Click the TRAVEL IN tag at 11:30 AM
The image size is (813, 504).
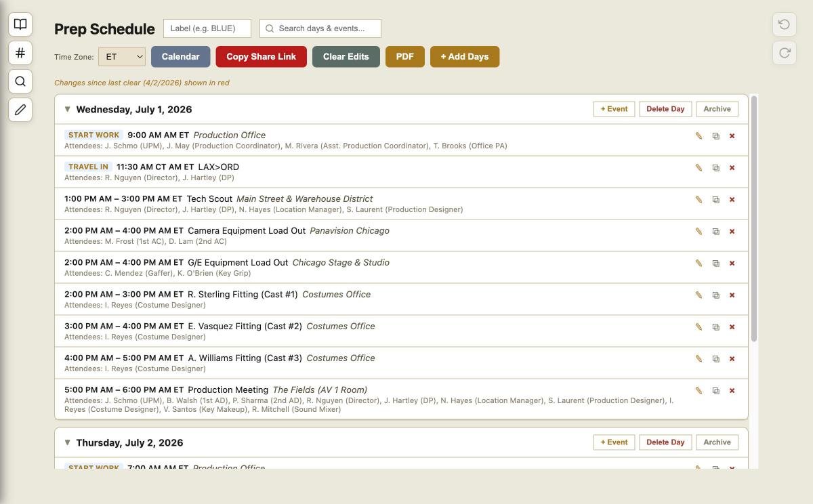(x=88, y=167)
